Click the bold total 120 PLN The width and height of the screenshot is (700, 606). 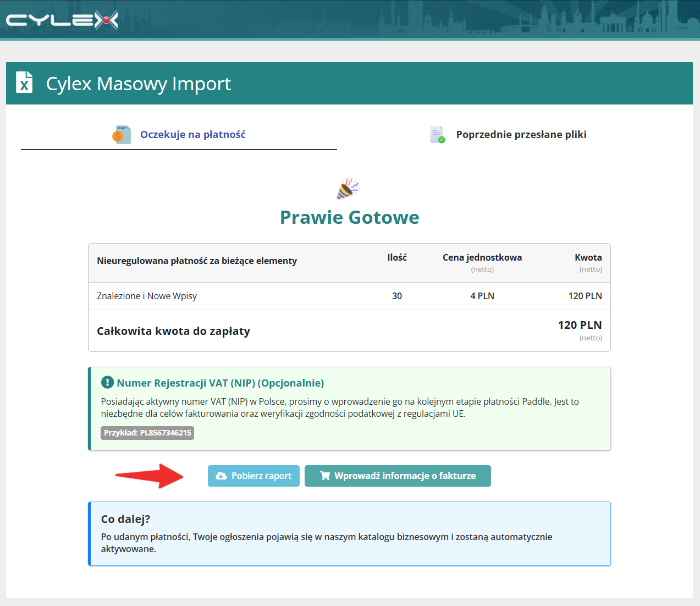click(x=580, y=325)
